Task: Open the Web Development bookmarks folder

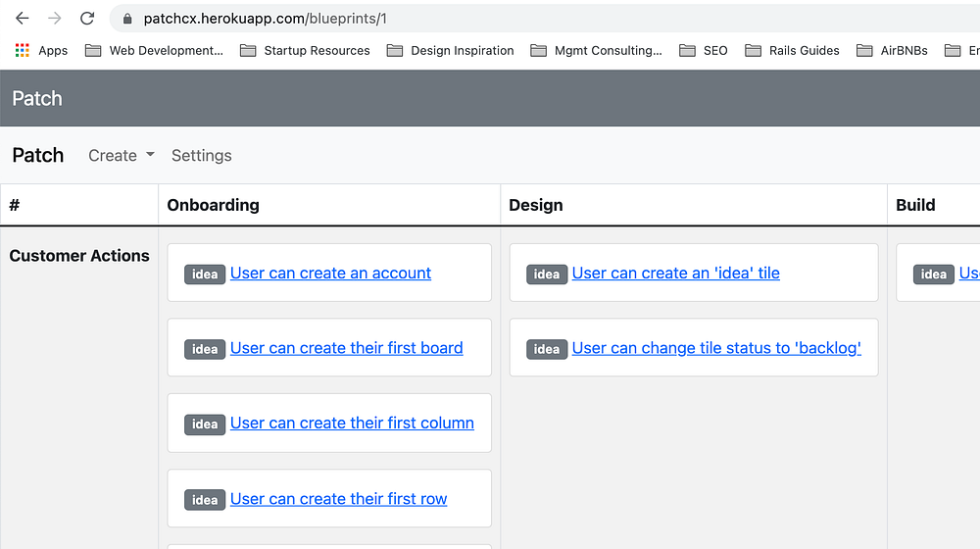Action: pyautogui.click(x=154, y=50)
